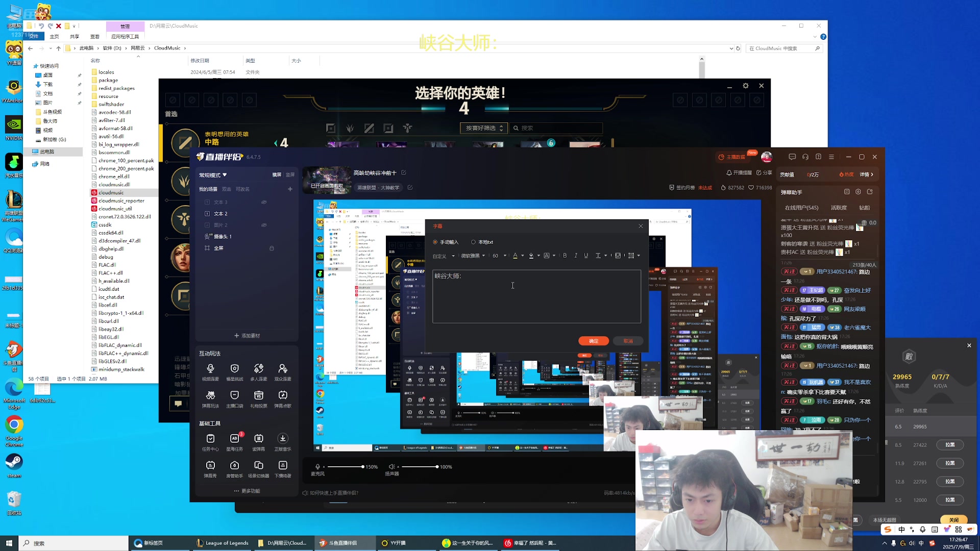Open the hamburger menu in 直播伴侣

click(831, 157)
